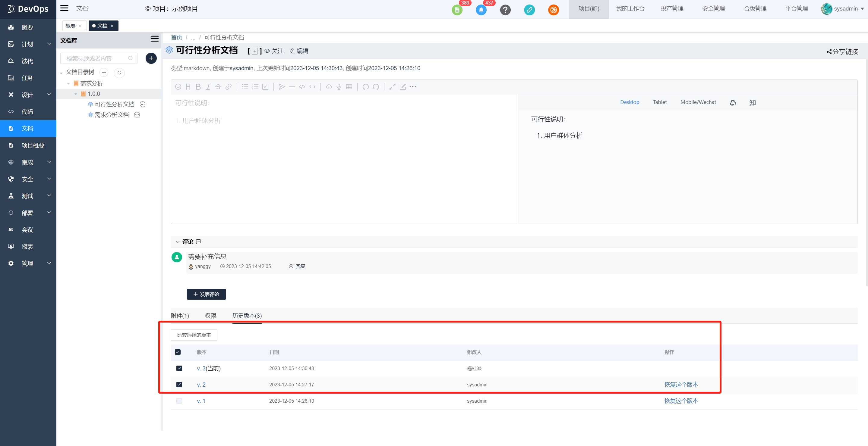Refresh the 文档目录树 directory tree
This screenshot has height=446, width=868.
(x=119, y=72)
